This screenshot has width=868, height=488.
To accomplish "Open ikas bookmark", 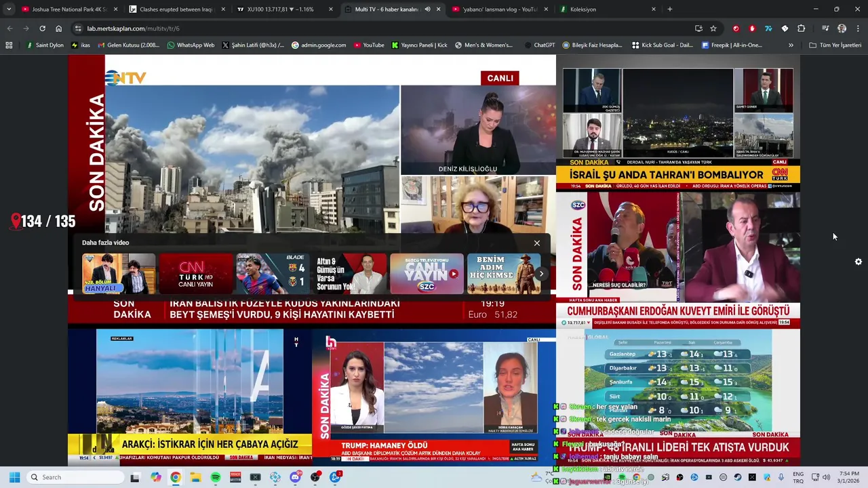I will (x=80, y=45).
